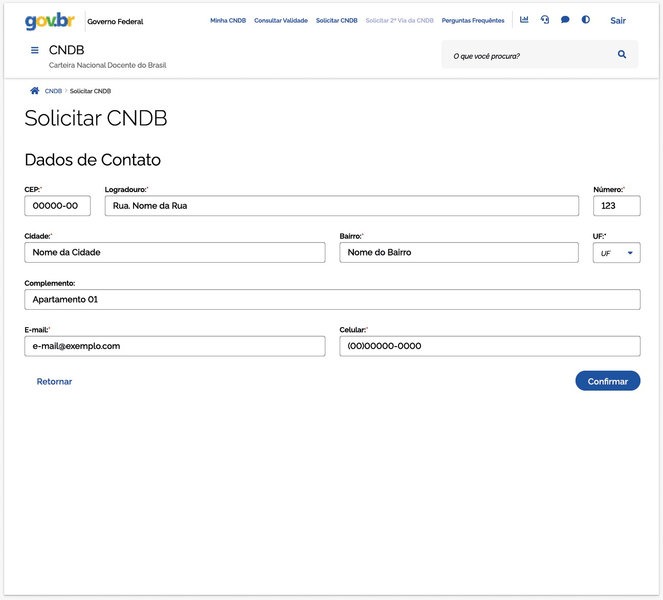
Task: Open the hamburger menu next to CNDB
Action: [35, 50]
